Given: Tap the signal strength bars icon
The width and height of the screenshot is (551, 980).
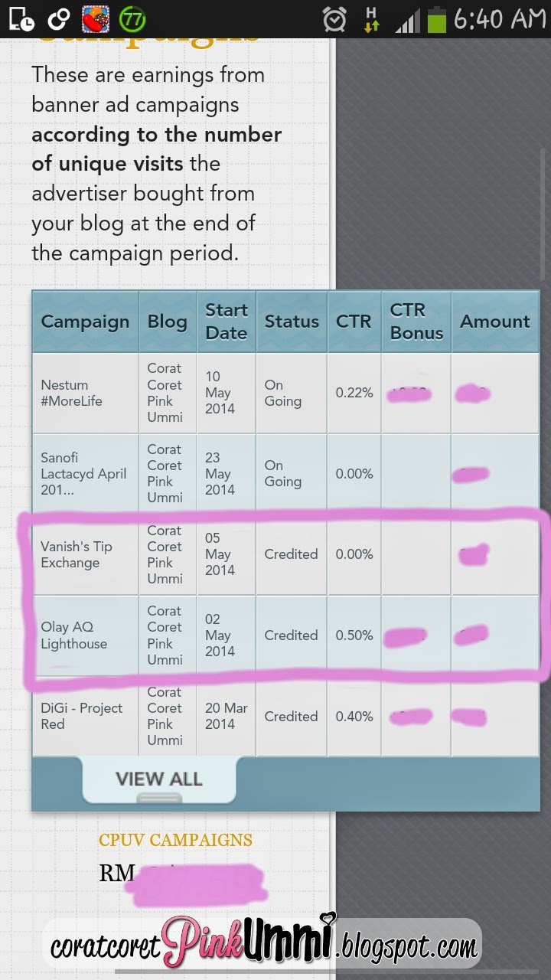Looking at the screenshot, I should point(408,20).
